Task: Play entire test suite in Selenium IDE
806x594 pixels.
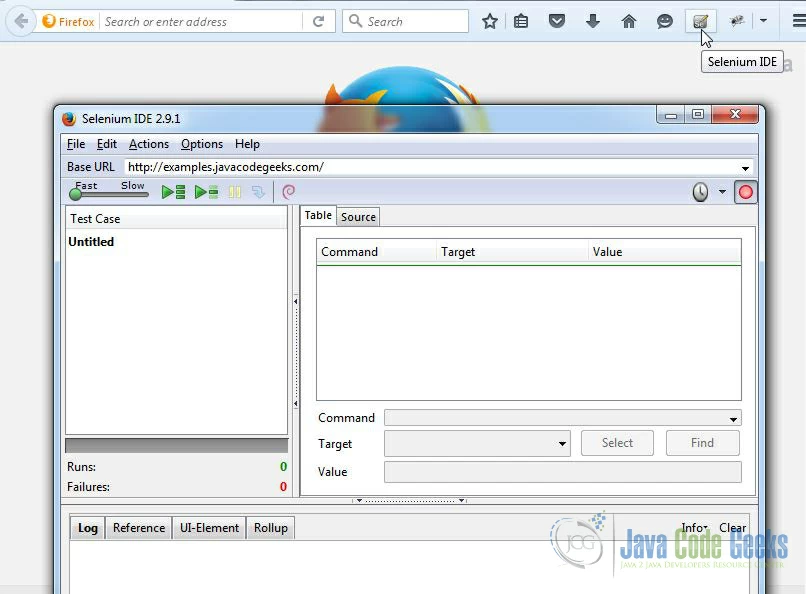Action: pyautogui.click(x=173, y=192)
